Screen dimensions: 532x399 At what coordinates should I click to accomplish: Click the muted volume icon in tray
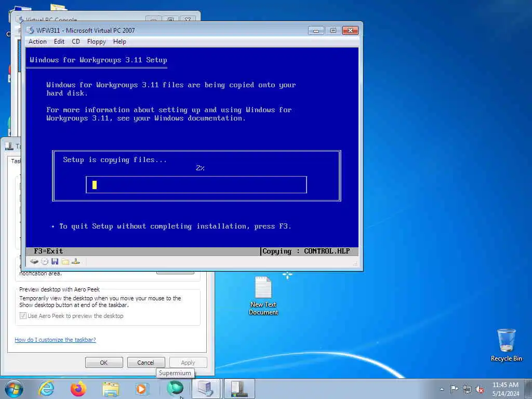point(480,389)
